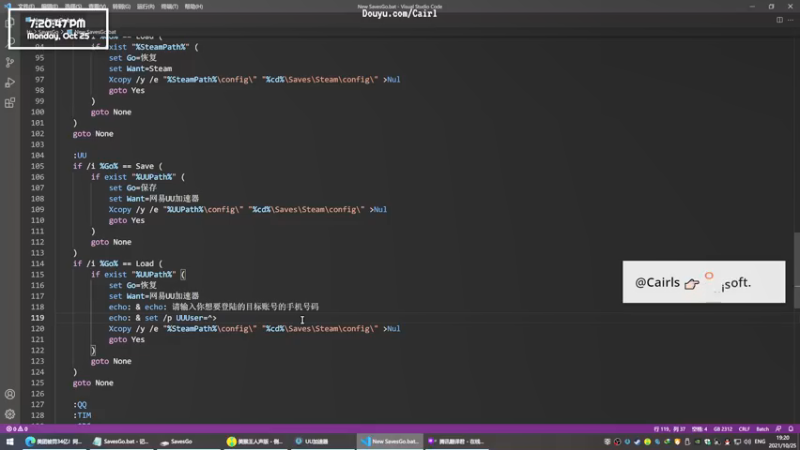
Task: Open the Accounts menu in activity bar
Action: 10,394
